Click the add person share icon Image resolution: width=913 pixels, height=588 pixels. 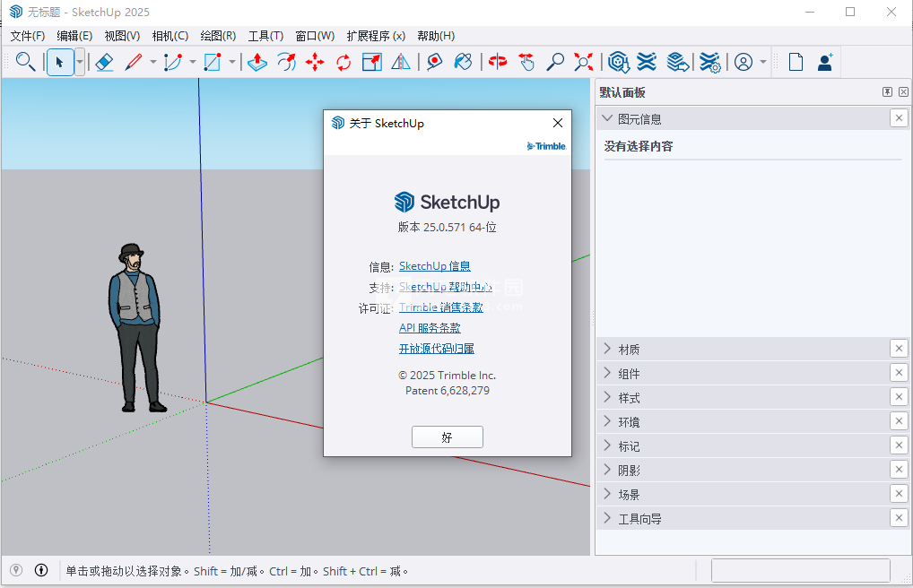[x=826, y=62]
